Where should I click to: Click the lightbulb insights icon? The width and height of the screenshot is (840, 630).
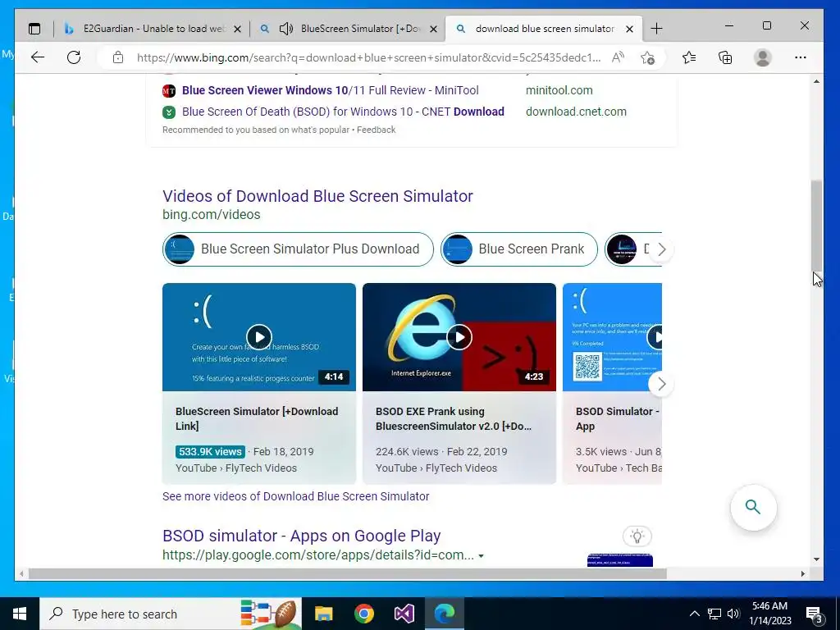coord(637,536)
